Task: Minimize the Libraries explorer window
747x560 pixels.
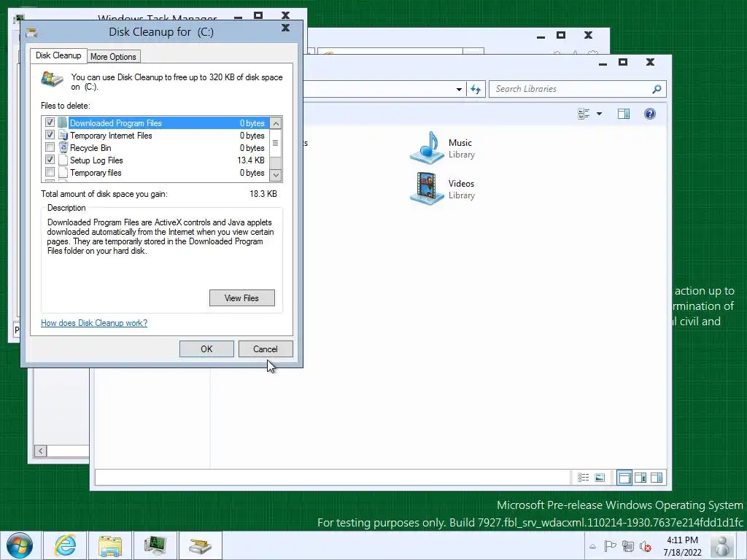Action: tap(603, 63)
